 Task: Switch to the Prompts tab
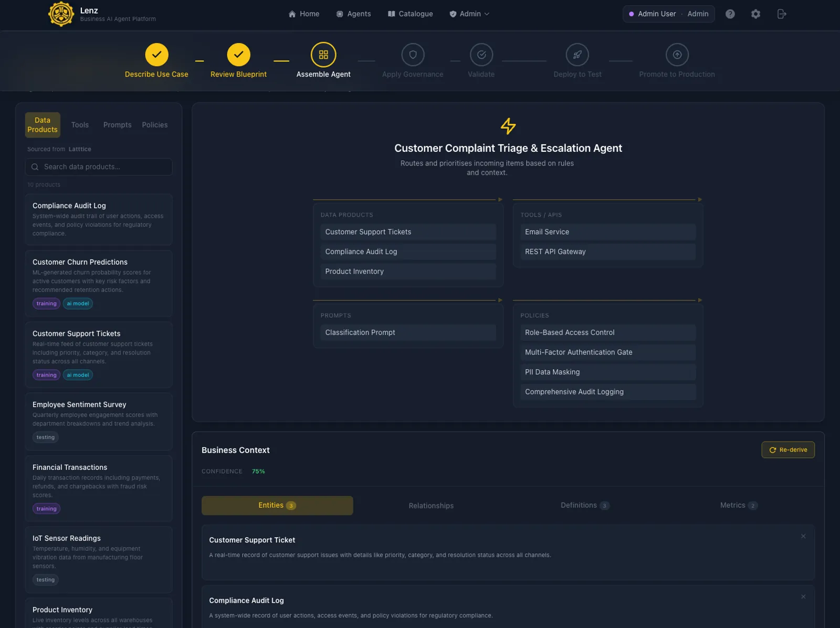(118, 125)
